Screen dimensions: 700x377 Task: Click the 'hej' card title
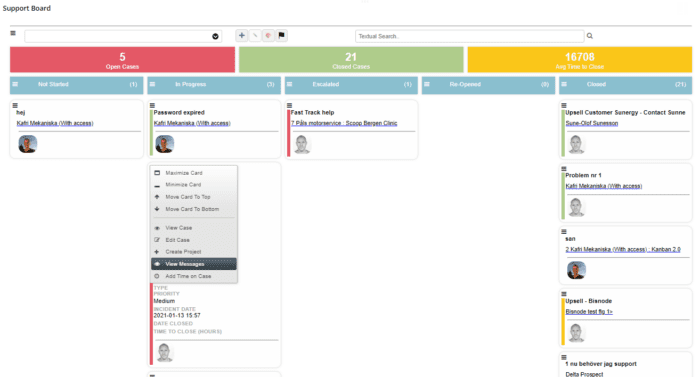click(21, 113)
